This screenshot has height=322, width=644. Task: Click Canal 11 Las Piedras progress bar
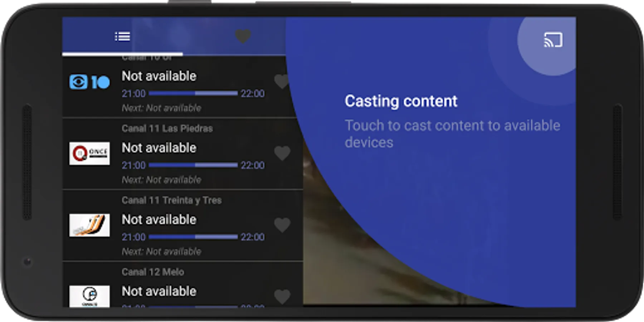click(x=193, y=165)
